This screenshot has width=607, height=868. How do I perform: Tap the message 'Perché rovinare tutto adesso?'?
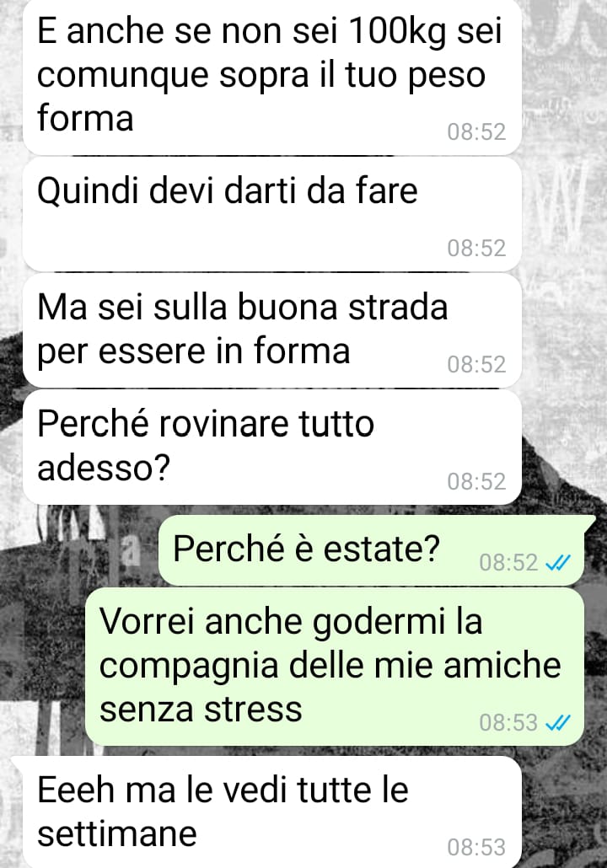point(272,447)
